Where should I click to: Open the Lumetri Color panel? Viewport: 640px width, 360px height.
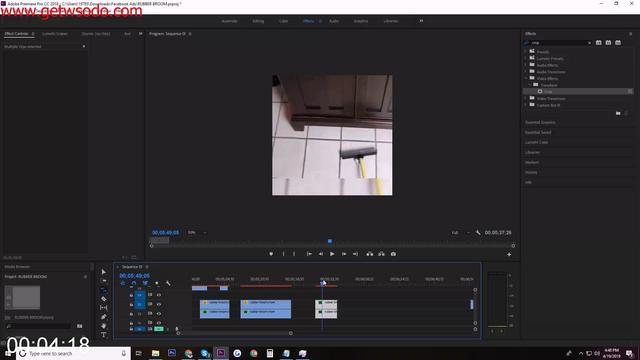pos(536,142)
